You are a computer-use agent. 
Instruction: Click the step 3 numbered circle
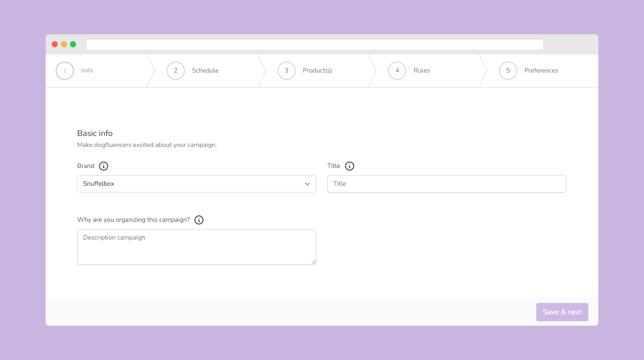coord(287,71)
